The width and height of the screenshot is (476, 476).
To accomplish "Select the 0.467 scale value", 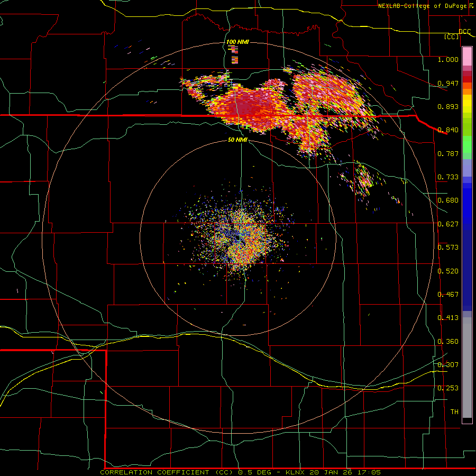I will tap(448, 295).
